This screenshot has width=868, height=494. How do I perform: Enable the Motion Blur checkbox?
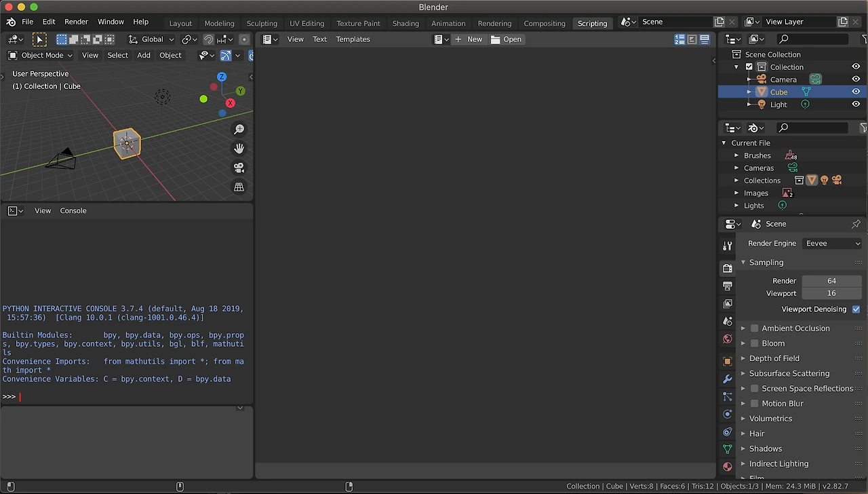click(x=754, y=404)
